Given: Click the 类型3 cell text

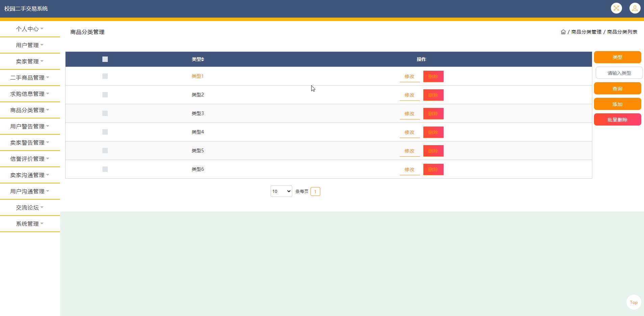Looking at the screenshot, I should pos(198,113).
